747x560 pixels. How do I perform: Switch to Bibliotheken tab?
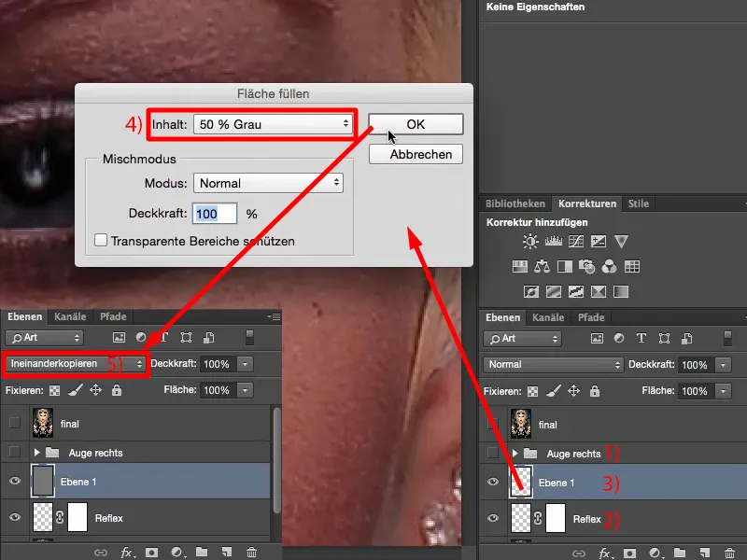tap(515, 203)
